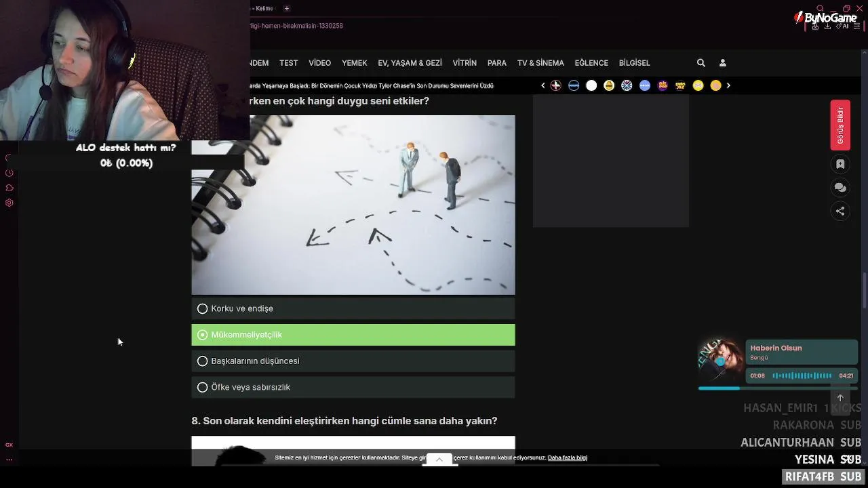Image resolution: width=868 pixels, height=488 pixels.
Task: Click the GX icon at sidebar bottom
Action: 9,445
